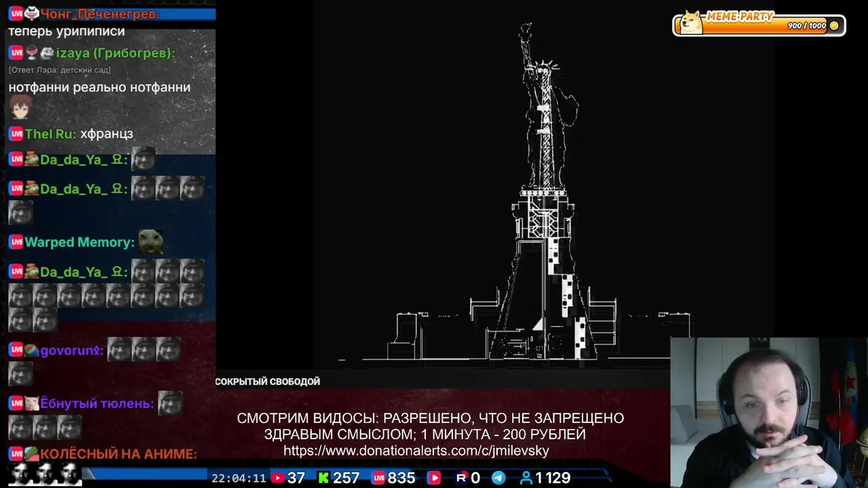Click the 'СМОТРИМ ВИДОСЫ: РАЗРЕШЕНО' banner line
The height and width of the screenshot is (488, 868).
pos(430,419)
